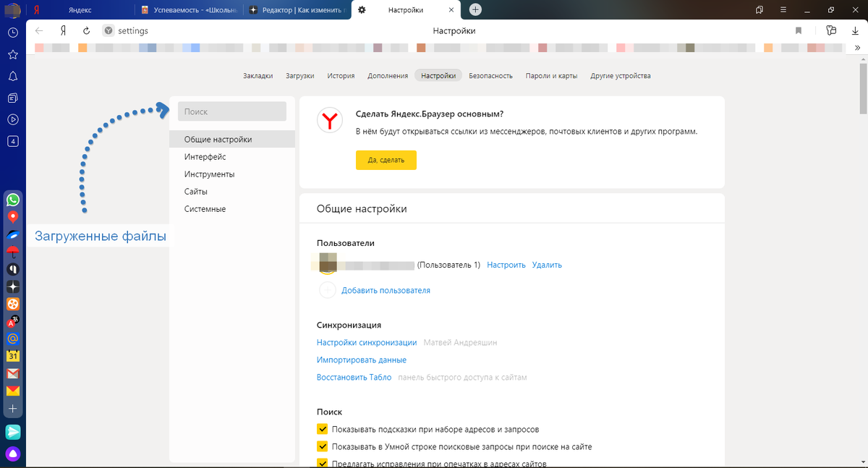Open the Безопасность section
This screenshot has height=468, width=868.
tap(490, 75)
